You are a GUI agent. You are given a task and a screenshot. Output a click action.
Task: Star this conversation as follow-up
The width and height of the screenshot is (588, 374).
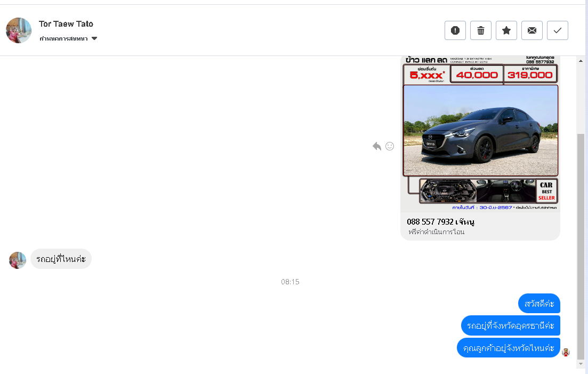(506, 30)
